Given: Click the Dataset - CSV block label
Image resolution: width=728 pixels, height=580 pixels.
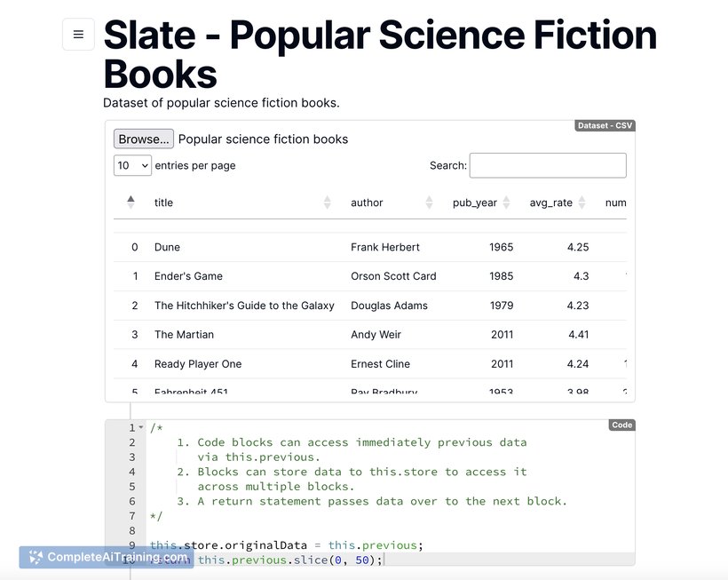Looking at the screenshot, I should [x=605, y=125].
